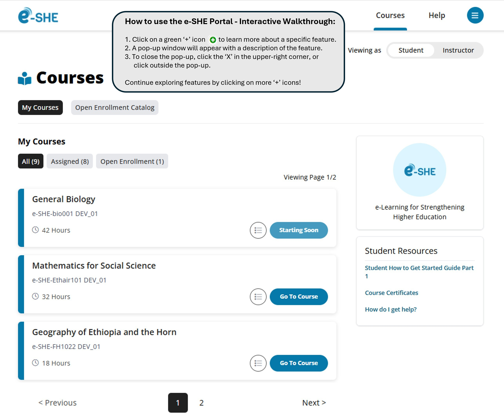Open Geography of Ethiopia details list icon

[258, 363]
